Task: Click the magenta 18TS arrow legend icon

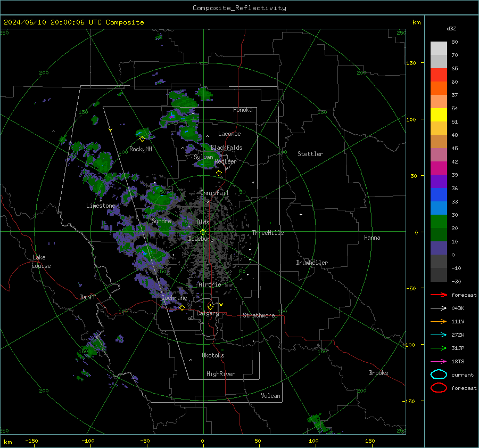Action: tap(439, 362)
